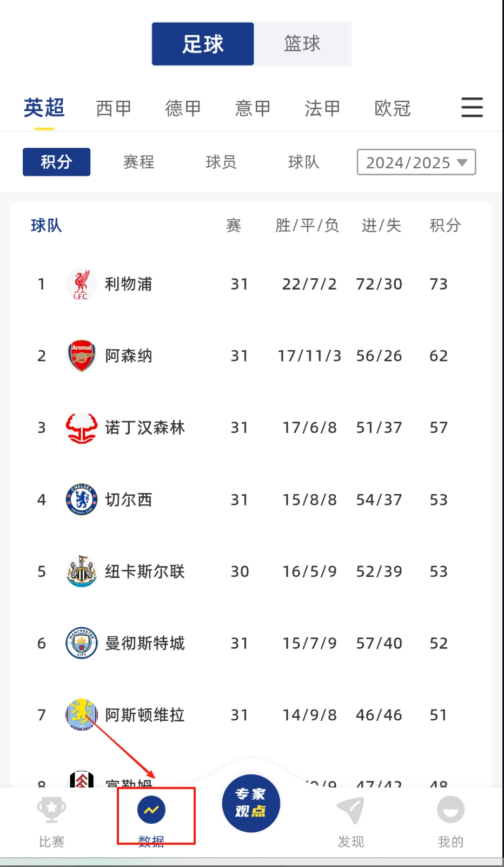The width and height of the screenshot is (504, 867).
Task: Switch to 篮球 sport toggle
Action: [x=302, y=44]
